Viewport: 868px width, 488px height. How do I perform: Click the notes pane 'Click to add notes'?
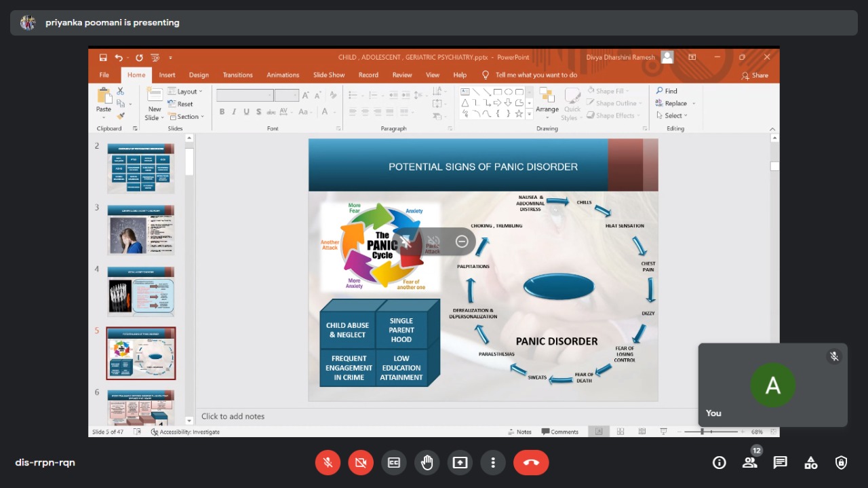pos(233,416)
